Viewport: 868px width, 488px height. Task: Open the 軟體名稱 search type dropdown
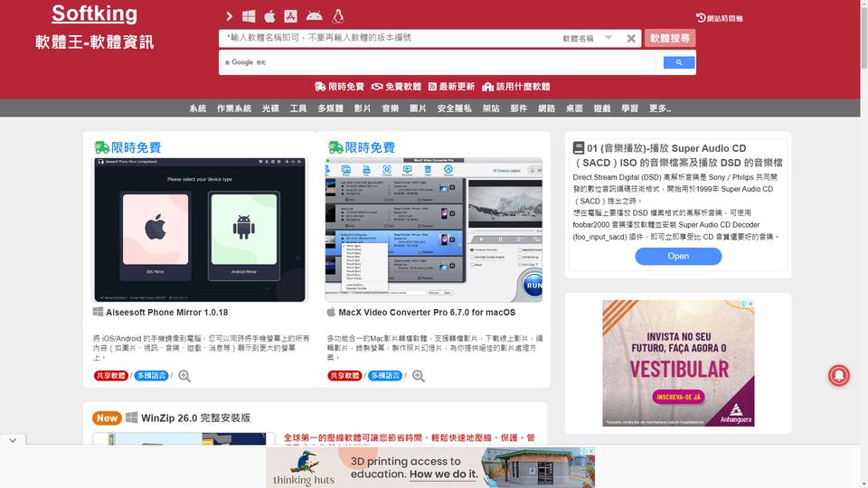pos(588,38)
